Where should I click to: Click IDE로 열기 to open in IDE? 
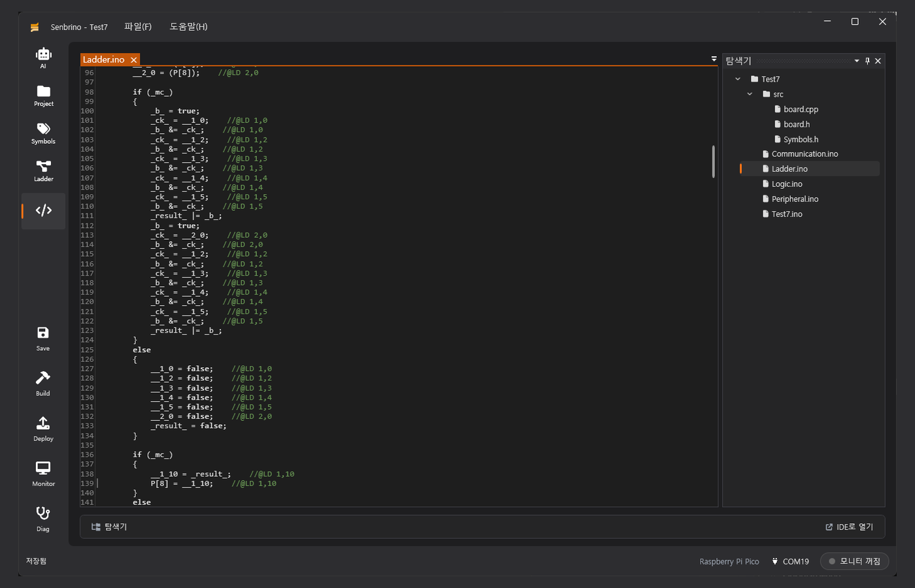849,527
